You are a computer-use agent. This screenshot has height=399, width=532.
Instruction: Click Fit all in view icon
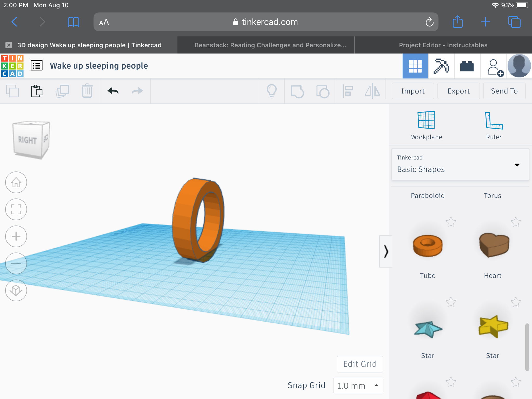click(x=16, y=209)
